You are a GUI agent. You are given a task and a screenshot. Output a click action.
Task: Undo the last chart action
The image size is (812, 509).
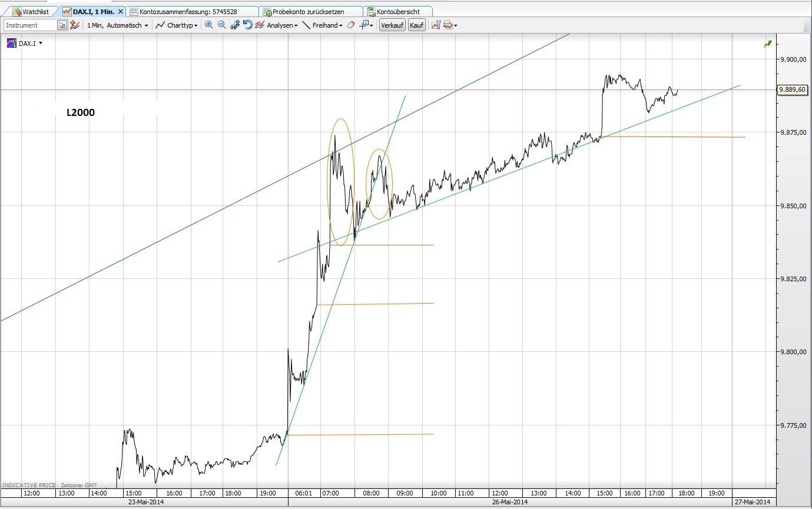pos(247,25)
